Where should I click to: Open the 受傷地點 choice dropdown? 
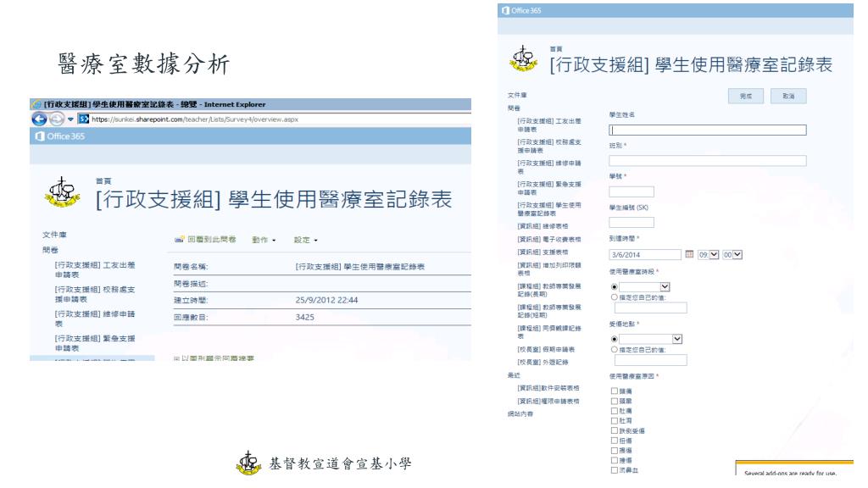[x=650, y=339]
